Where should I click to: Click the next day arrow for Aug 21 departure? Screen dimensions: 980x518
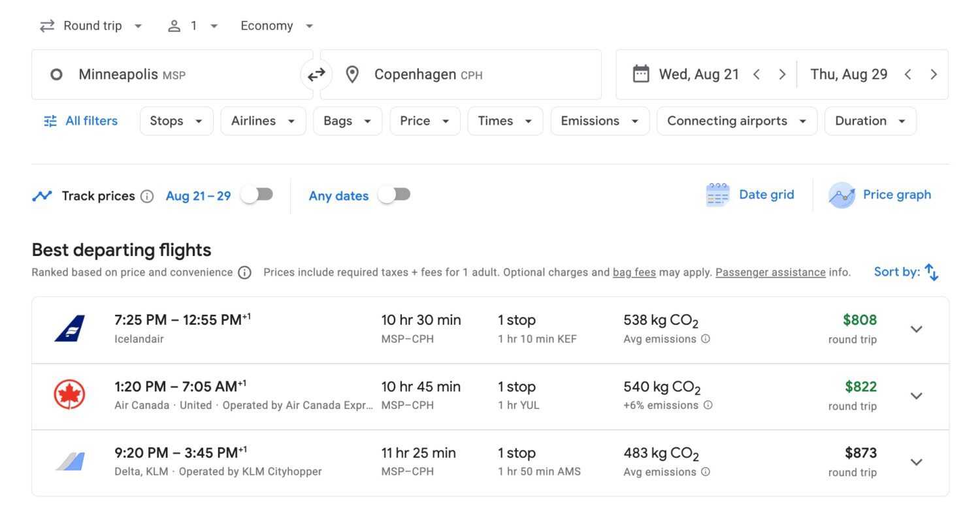pyautogui.click(x=782, y=74)
